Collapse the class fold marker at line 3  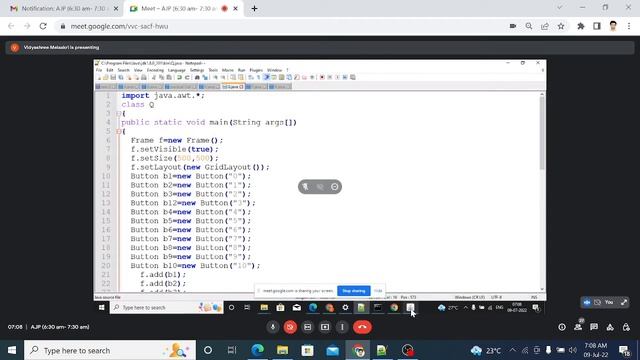(x=118, y=113)
